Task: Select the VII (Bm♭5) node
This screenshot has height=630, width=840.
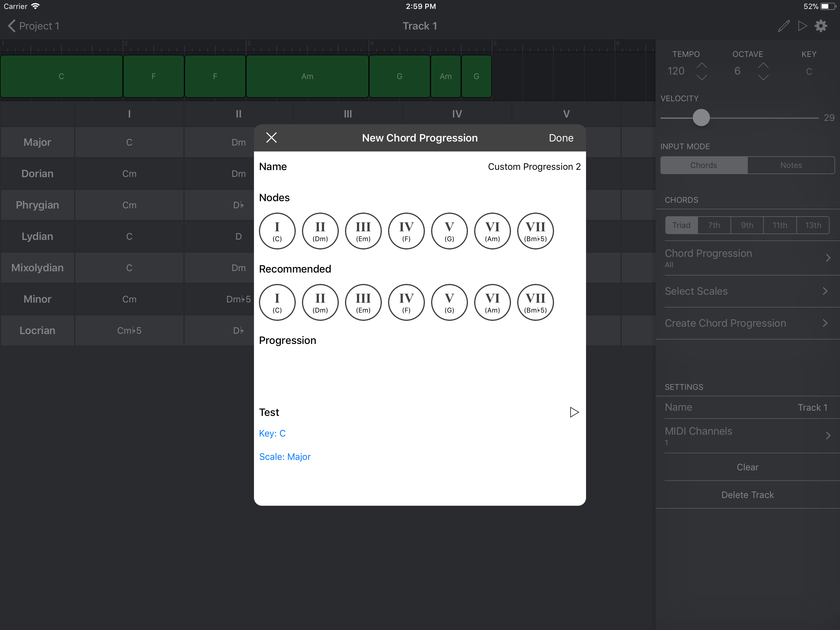Action: click(535, 231)
